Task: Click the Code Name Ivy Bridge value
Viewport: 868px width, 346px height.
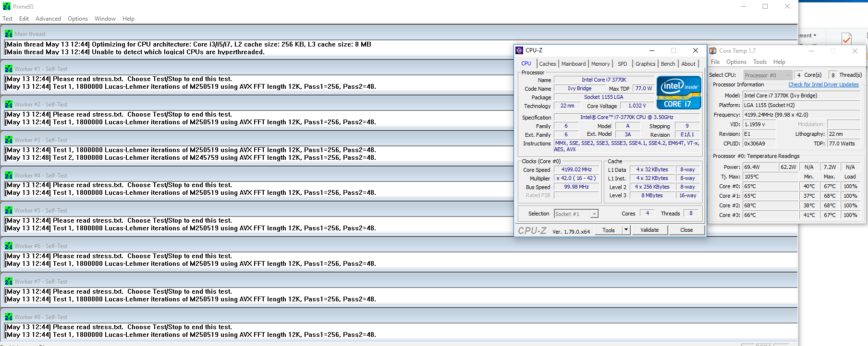Action: (579, 88)
